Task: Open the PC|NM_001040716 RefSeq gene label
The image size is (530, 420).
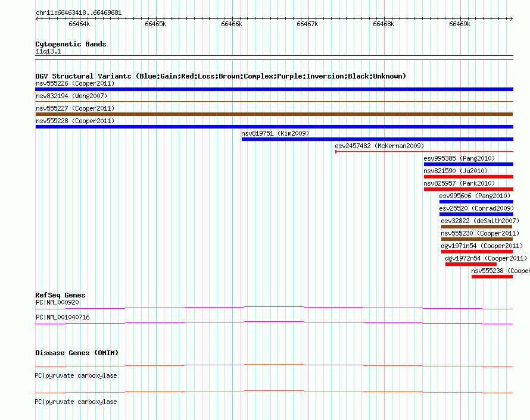Action: (x=63, y=317)
